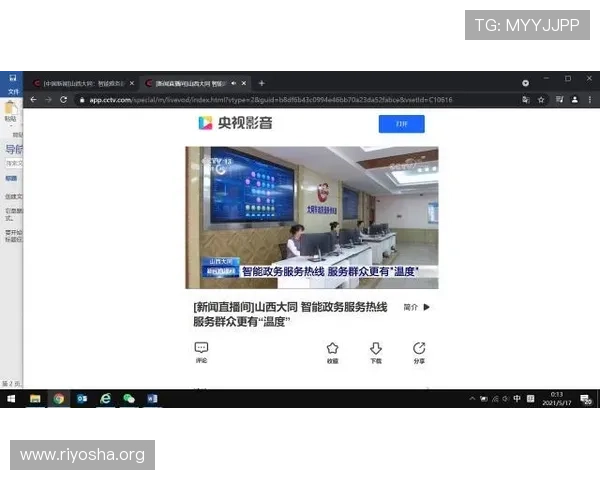Click the round download indicator in the title bar

[x=525, y=83]
